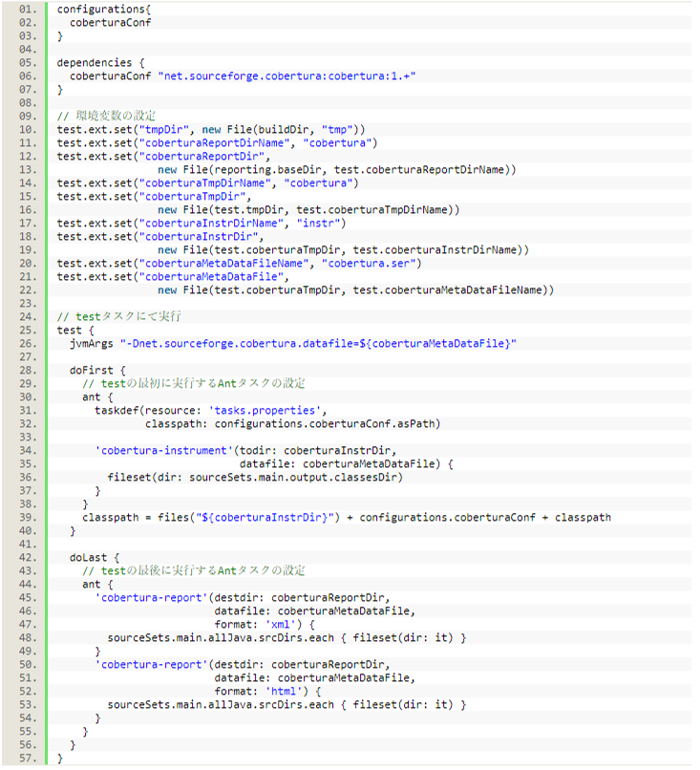Click the string "coberturaInstrDirName" on line 17
This screenshot has height=770, width=700.
tap(212, 224)
